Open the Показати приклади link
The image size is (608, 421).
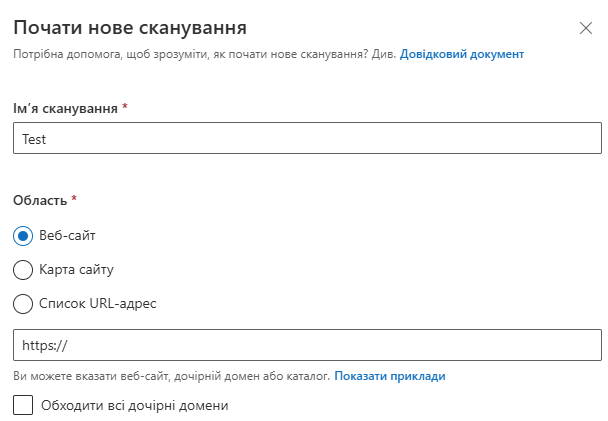coord(390,376)
